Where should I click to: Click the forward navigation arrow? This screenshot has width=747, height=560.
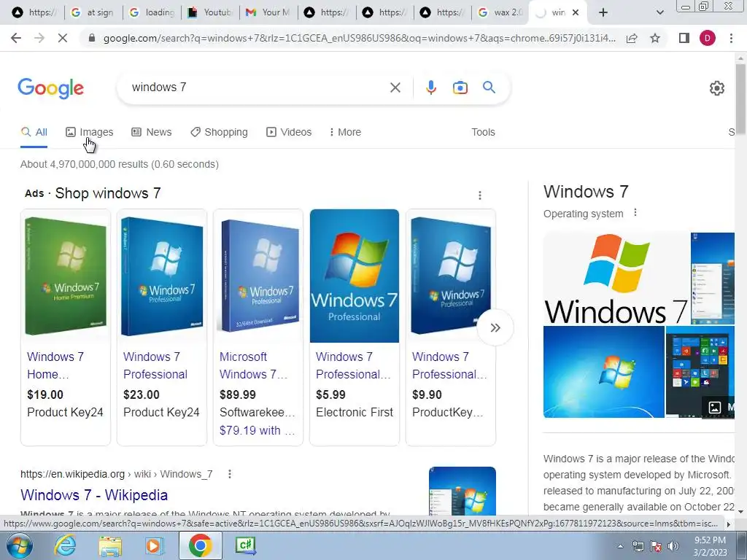coord(39,38)
